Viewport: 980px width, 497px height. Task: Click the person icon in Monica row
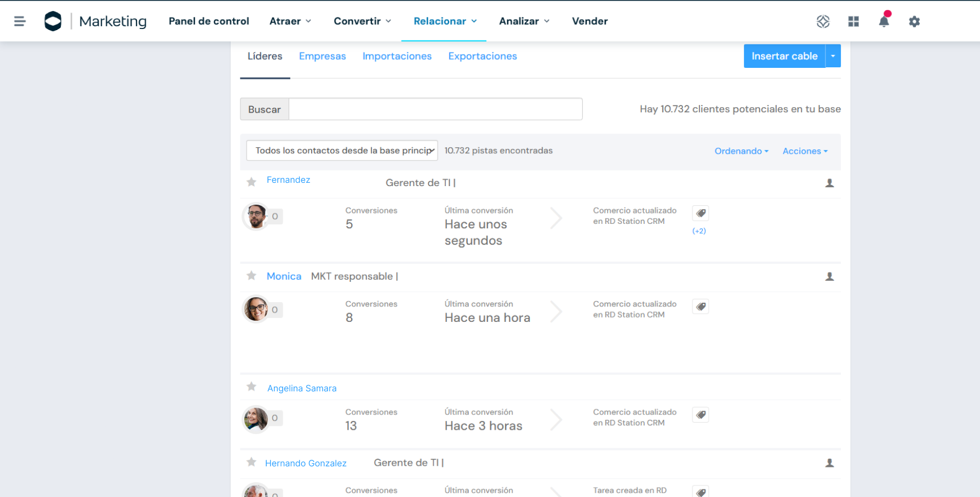click(x=829, y=276)
